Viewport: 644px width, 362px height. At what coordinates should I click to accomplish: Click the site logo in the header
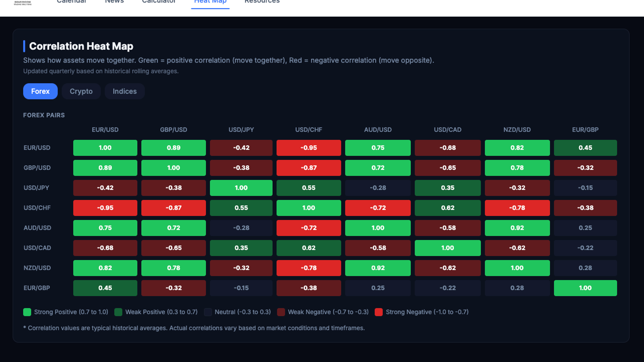pos(23,3)
